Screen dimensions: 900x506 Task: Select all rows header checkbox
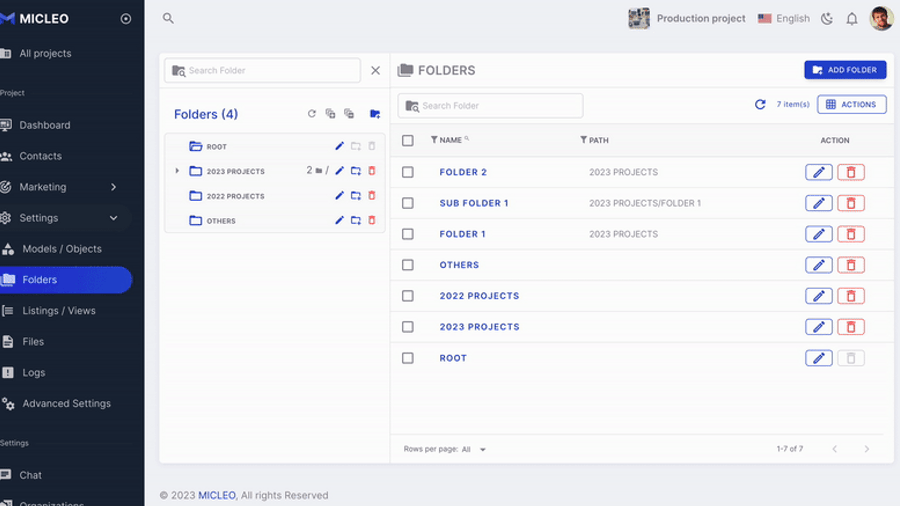pyautogui.click(x=408, y=141)
